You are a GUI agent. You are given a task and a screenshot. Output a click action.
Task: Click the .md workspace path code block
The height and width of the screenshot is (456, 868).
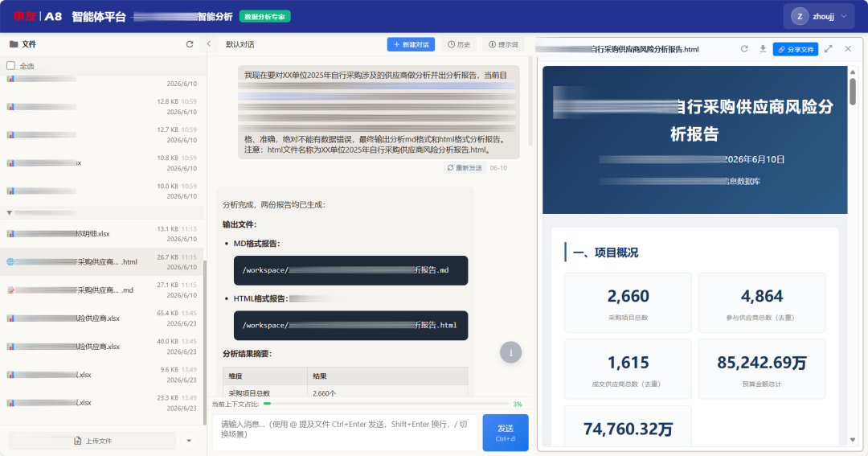pyautogui.click(x=350, y=270)
